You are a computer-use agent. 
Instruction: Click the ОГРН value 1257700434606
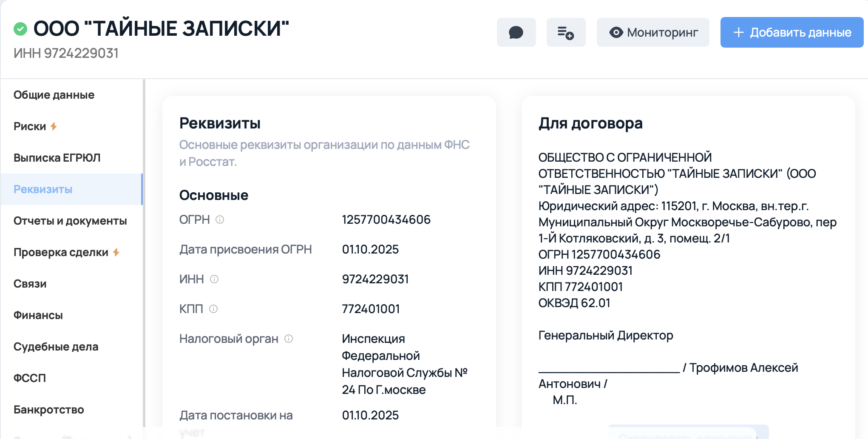(x=386, y=219)
